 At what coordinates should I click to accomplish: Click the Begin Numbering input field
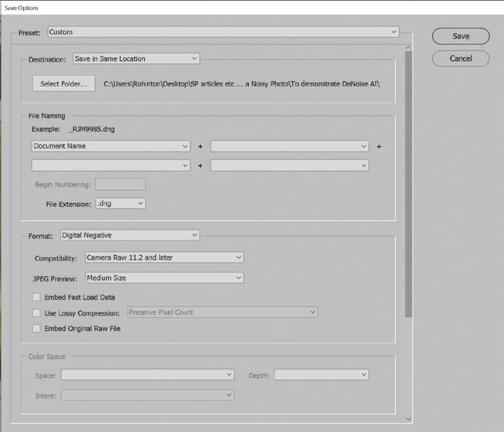click(120, 184)
